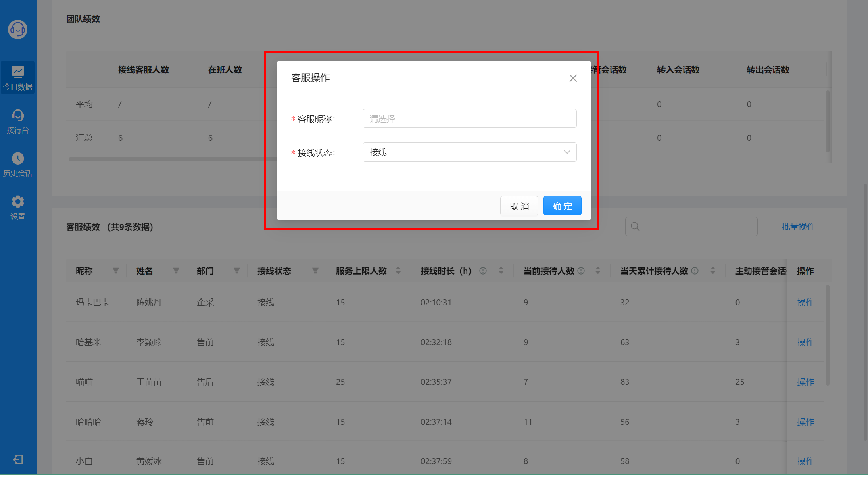Screen dimensions: 868x478
Task: Open the 接线状态 column filter
Action: pyautogui.click(x=315, y=271)
